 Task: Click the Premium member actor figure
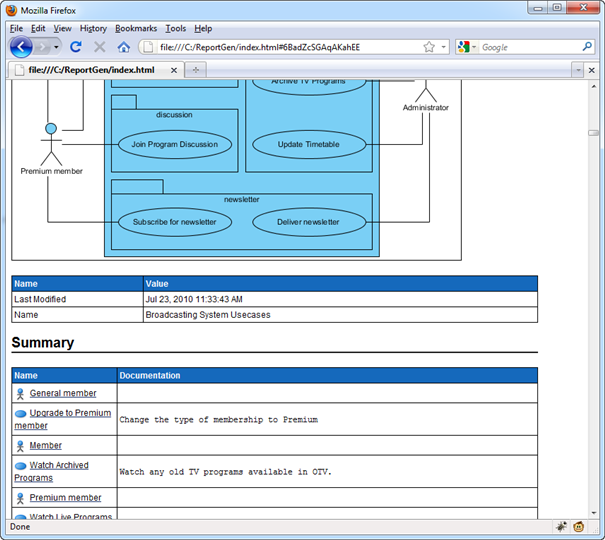51,144
